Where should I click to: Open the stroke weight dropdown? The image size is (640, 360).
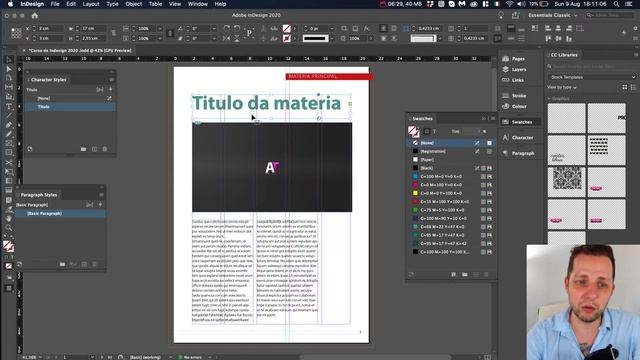(332, 29)
